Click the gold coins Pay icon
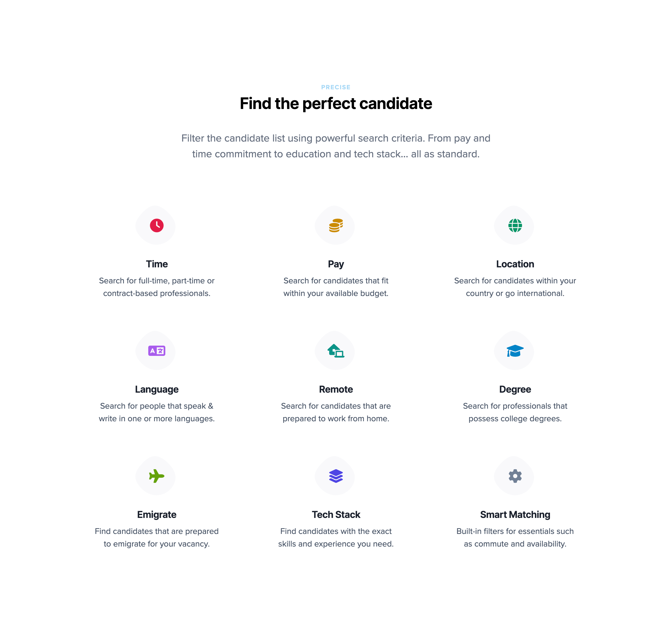The height and width of the screenshot is (634, 672). click(336, 226)
